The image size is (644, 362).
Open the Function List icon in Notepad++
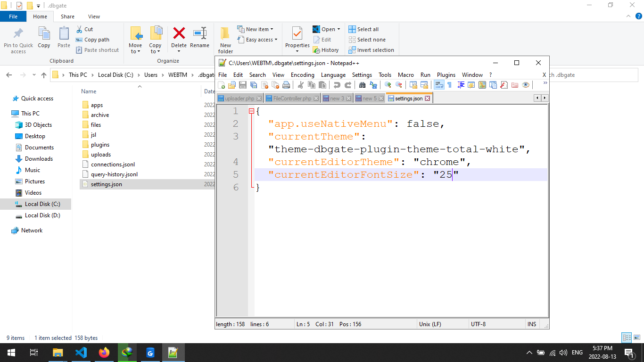pos(504,85)
